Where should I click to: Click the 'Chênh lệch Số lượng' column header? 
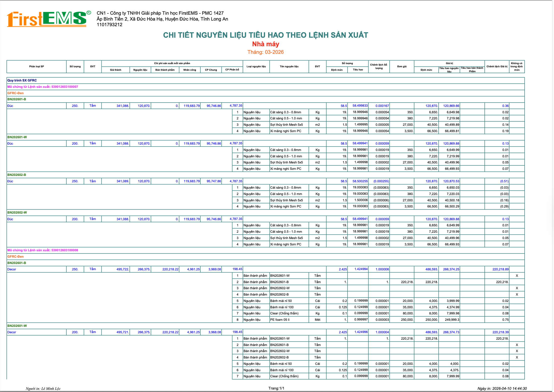[x=379, y=67]
